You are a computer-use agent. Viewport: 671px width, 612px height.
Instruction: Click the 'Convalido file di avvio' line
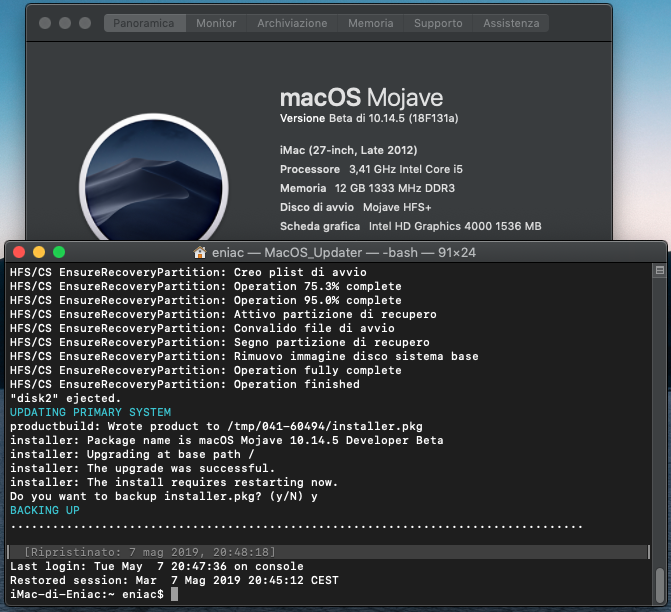coord(202,328)
